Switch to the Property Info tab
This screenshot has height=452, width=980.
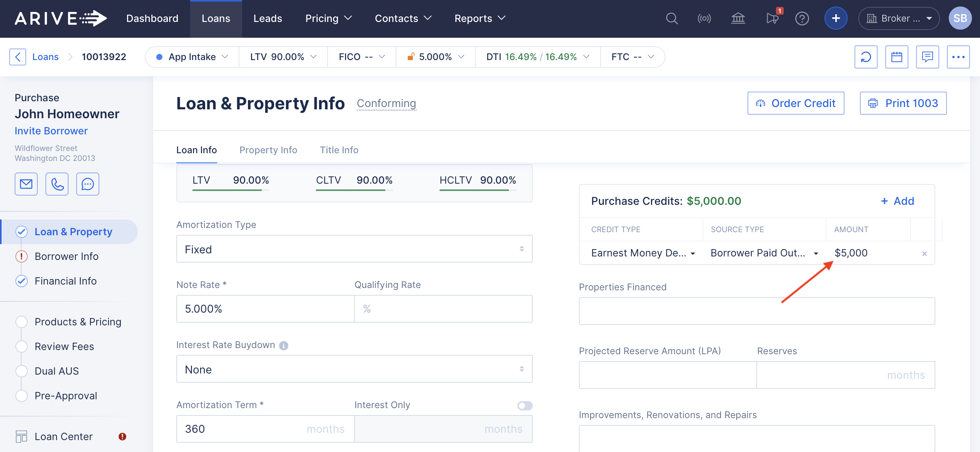coord(268,150)
